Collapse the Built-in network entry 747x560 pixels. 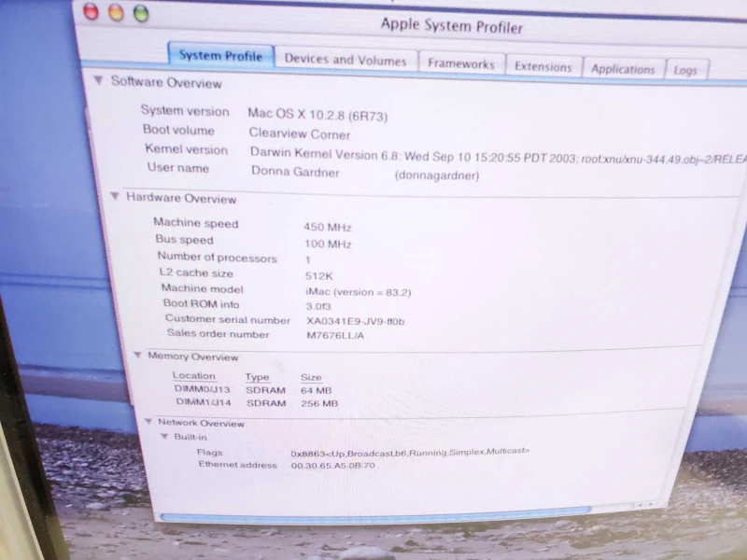(164, 436)
